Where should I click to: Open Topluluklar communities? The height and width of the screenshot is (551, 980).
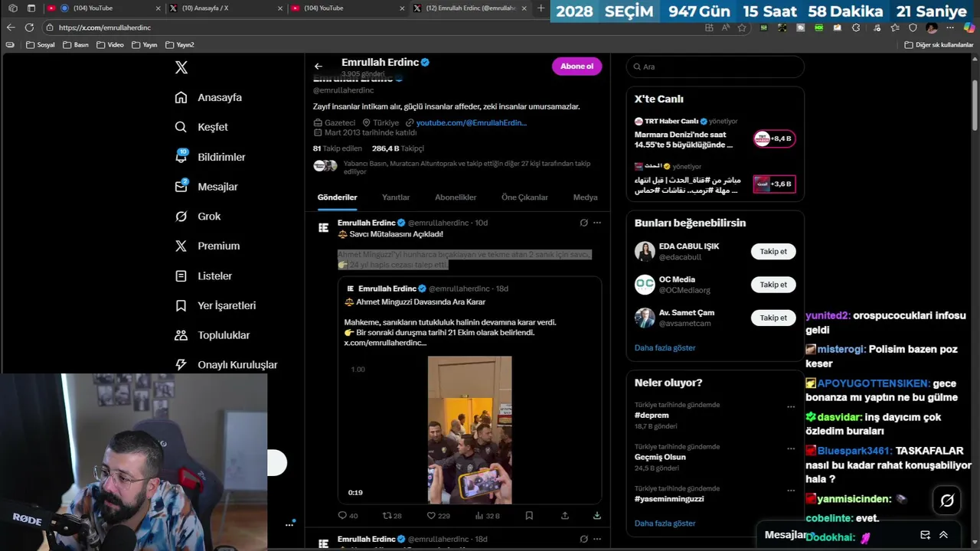pos(212,335)
